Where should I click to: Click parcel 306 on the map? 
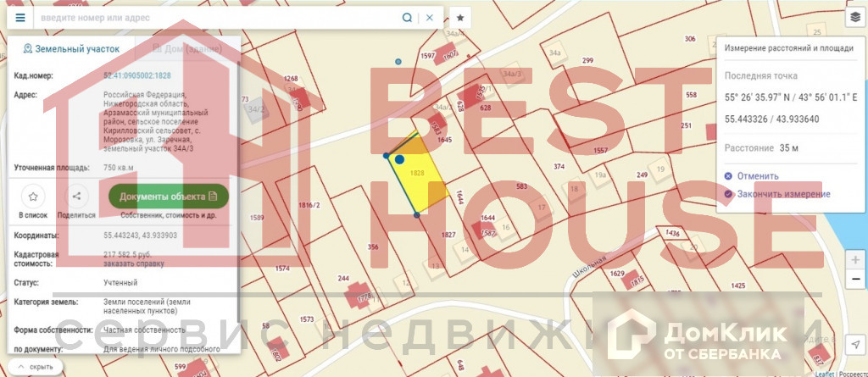690,39
